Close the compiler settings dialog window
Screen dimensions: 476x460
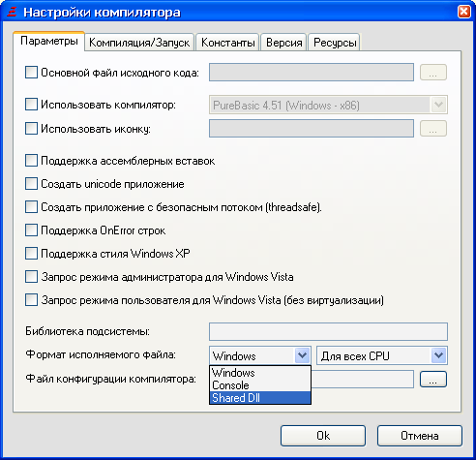pos(463,12)
